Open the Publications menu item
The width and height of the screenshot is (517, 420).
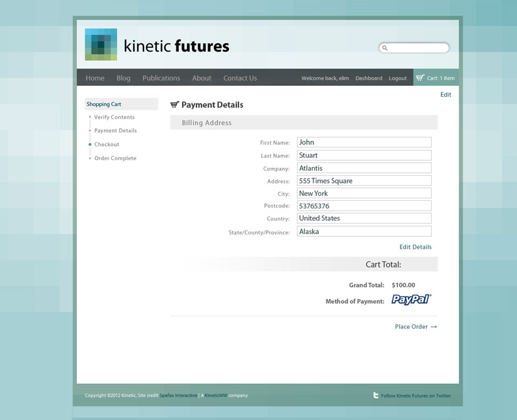pos(161,78)
